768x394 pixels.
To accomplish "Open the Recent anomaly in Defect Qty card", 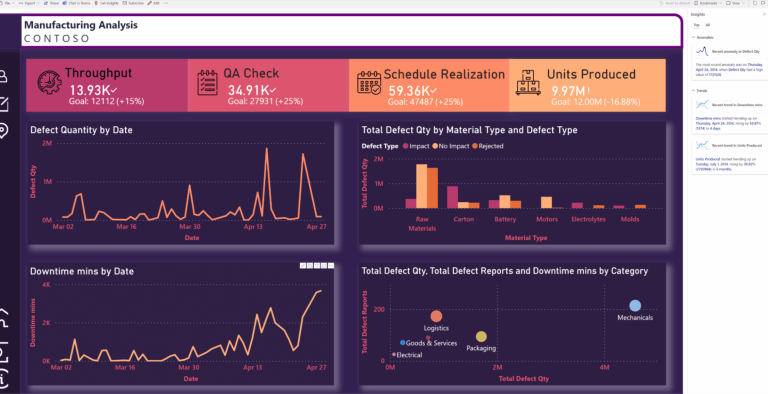I will coord(729,62).
